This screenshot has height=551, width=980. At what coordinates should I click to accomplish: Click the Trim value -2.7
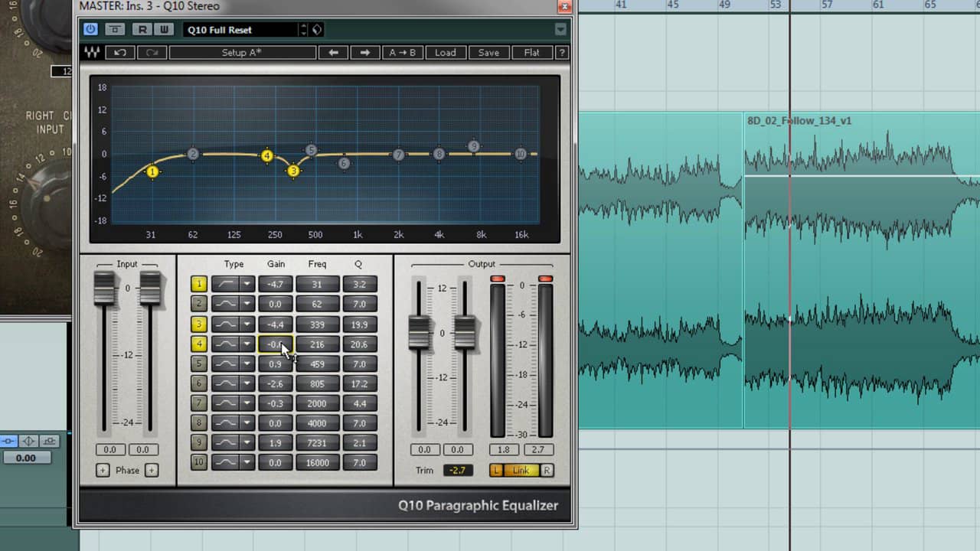pos(458,470)
